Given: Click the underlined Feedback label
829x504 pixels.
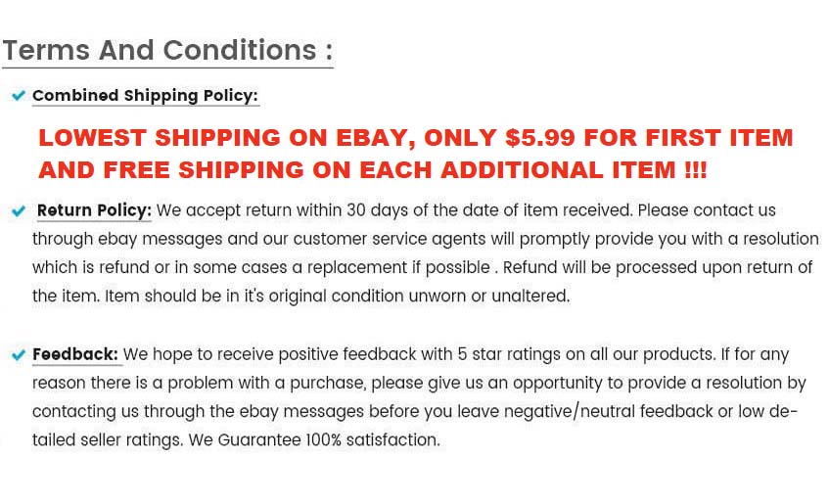Looking at the screenshot, I should (x=75, y=354).
